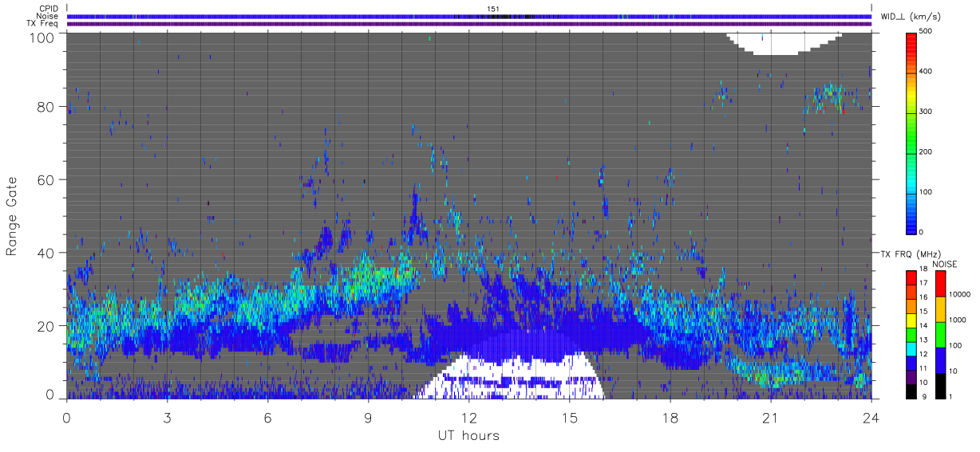This screenshot has height=452, width=980.
Task: Click the Range Gate axis title
Action: pyautogui.click(x=13, y=216)
